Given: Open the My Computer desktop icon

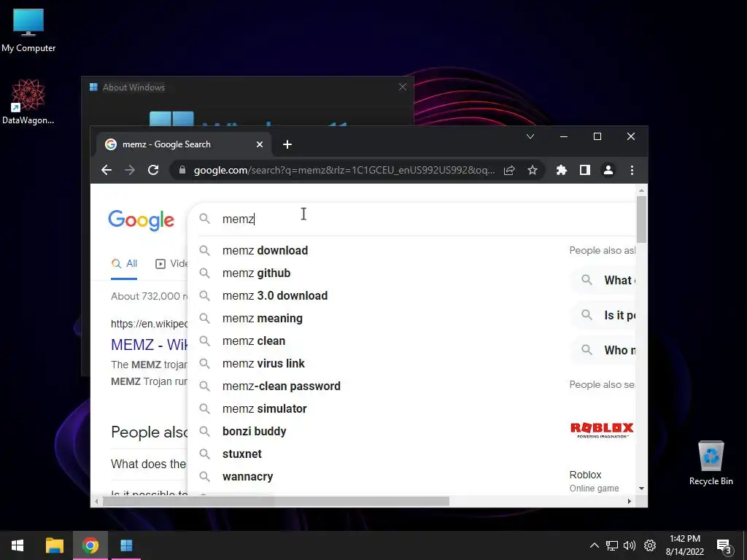Looking at the screenshot, I should [x=28, y=31].
